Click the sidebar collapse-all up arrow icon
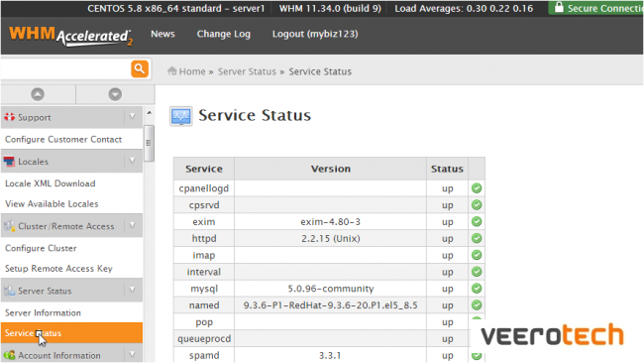This screenshot has height=363, width=644. [38, 94]
